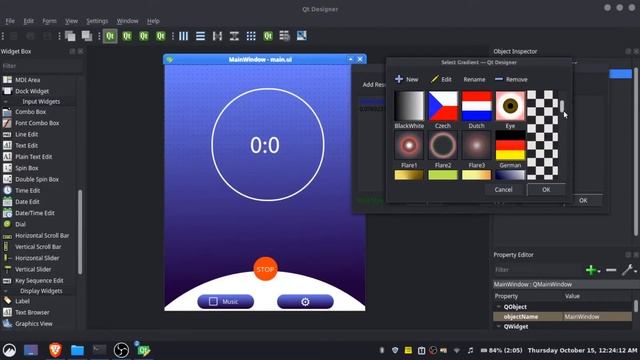640x360 pixels.
Task: Click the Bring to Front toolbar icon
Action: coord(87,36)
